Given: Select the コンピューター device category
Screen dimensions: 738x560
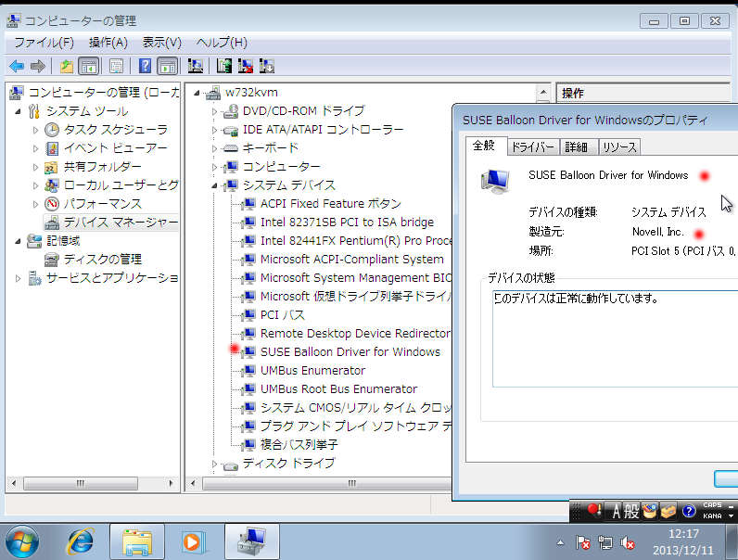Looking at the screenshot, I should (x=272, y=167).
